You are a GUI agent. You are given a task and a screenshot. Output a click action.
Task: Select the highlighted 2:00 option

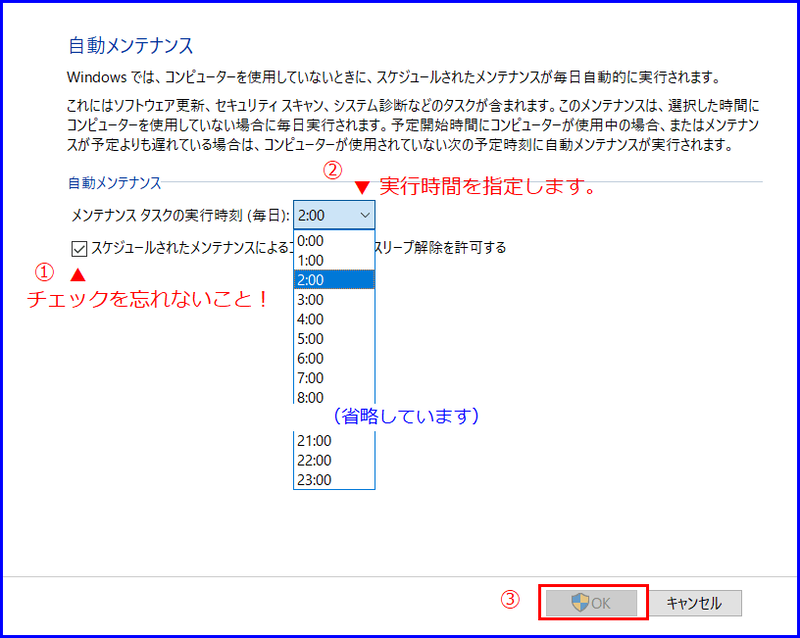click(x=334, y=280)
